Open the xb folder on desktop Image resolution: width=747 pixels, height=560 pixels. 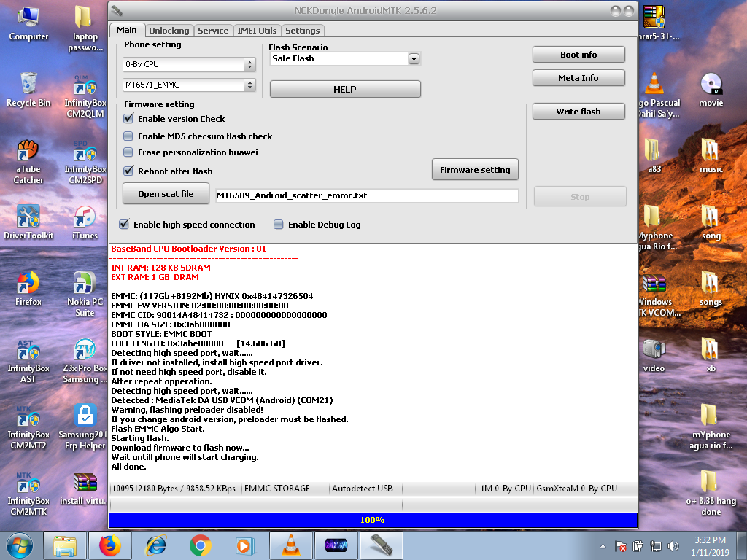[711, 355]
